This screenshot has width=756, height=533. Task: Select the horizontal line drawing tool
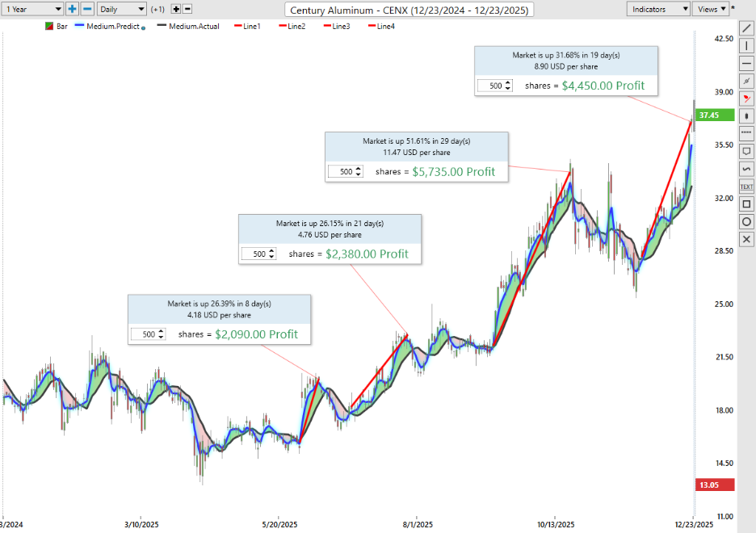746,64
